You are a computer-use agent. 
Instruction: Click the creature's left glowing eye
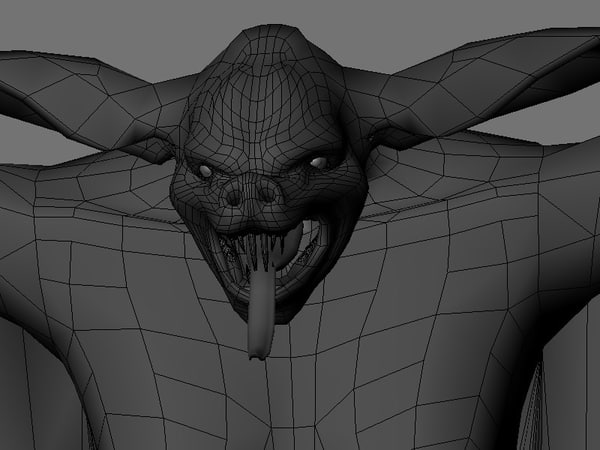pyautogui.click(x=205, y=170)
